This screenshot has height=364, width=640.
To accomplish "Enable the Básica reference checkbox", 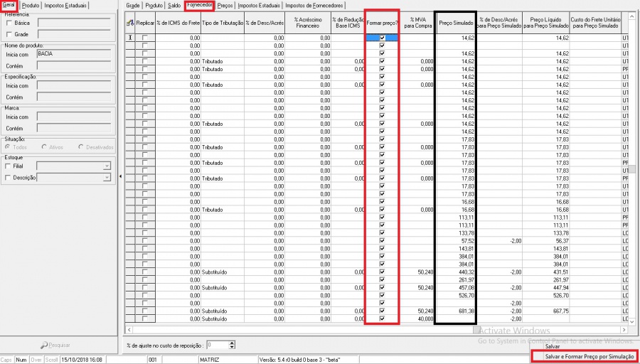I will tap(9, 23).
